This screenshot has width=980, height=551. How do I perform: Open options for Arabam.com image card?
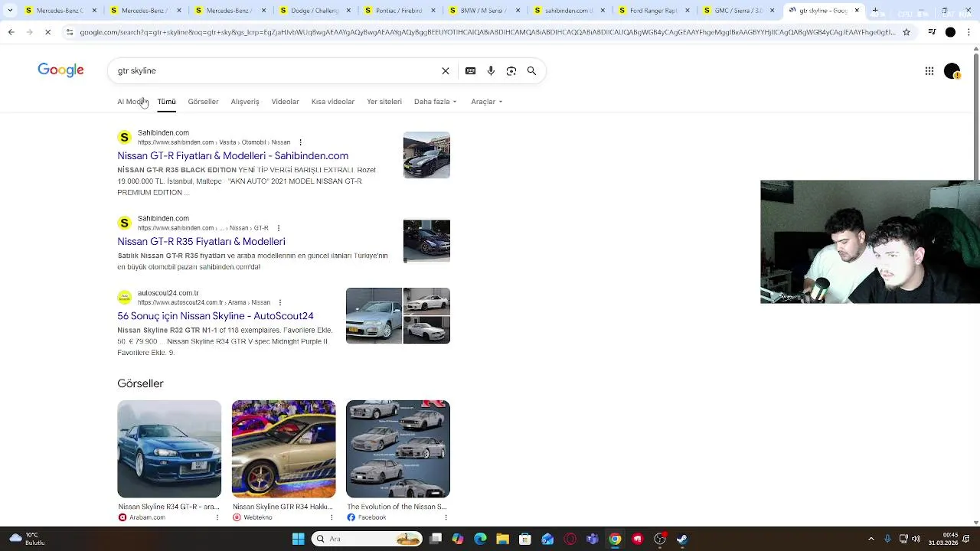point(217,517)
